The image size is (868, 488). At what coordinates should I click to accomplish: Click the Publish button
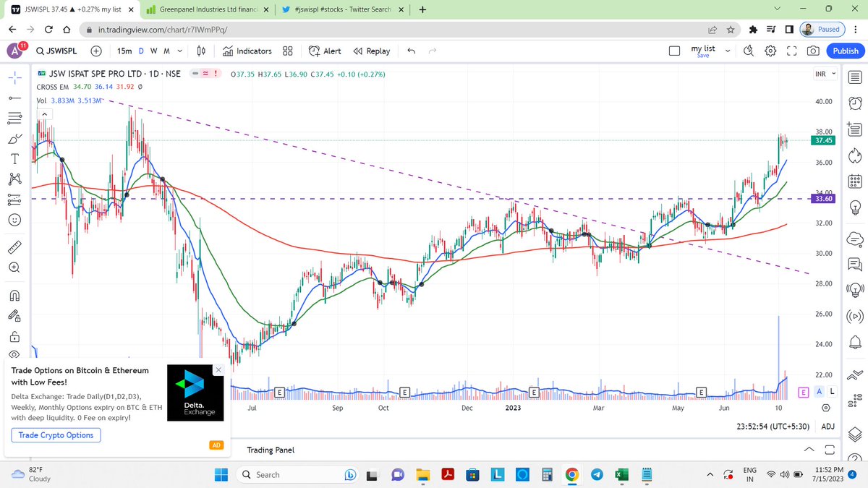click(845, 51)
